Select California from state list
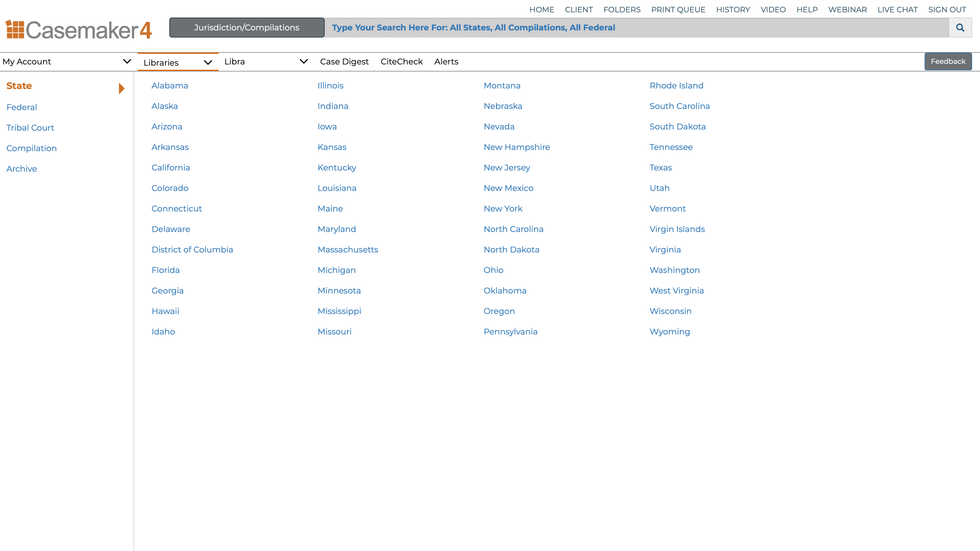Image resolution: width=980 pixels, height=551 pixels. pos(171,167)
